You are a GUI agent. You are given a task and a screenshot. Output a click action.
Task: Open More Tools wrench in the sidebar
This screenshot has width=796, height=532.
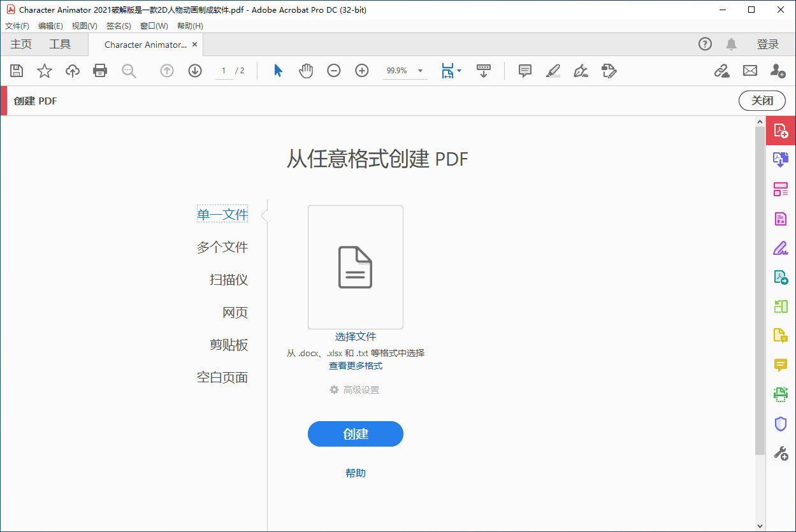781,453
